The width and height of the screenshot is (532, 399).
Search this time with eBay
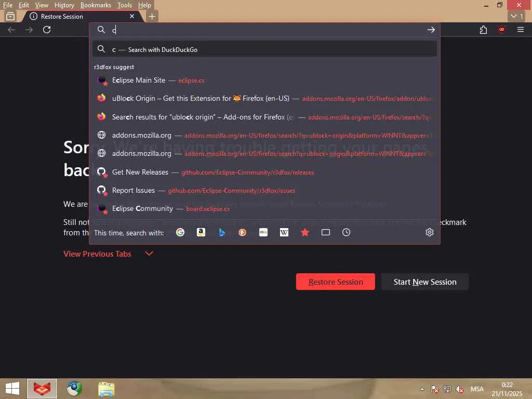[x=263, y=232]
